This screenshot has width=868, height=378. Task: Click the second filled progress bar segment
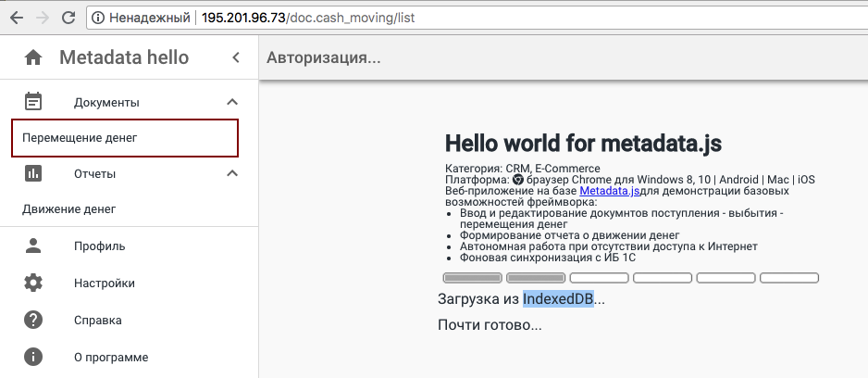pos(535,278)
